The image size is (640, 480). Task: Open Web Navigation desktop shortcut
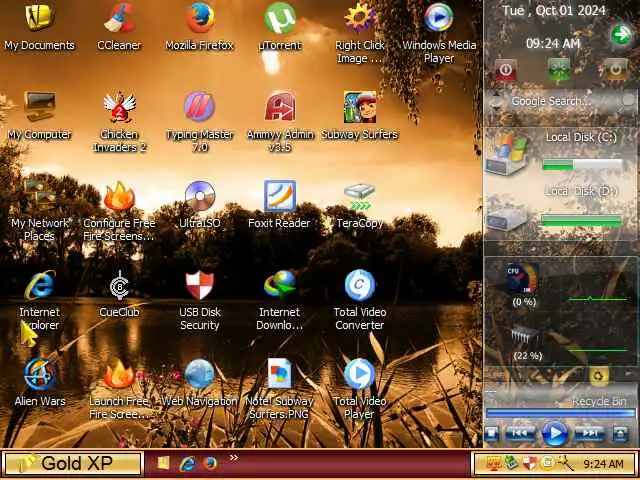tap(199, 374)
